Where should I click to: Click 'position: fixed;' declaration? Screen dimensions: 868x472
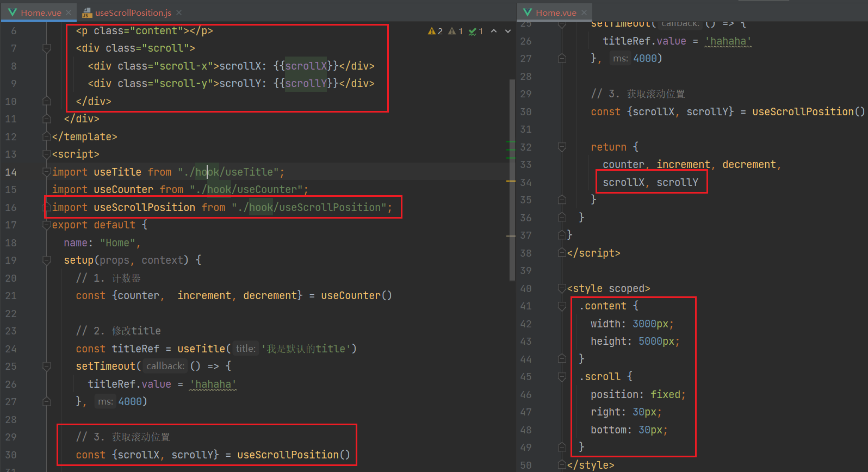(x=638, y=394)
